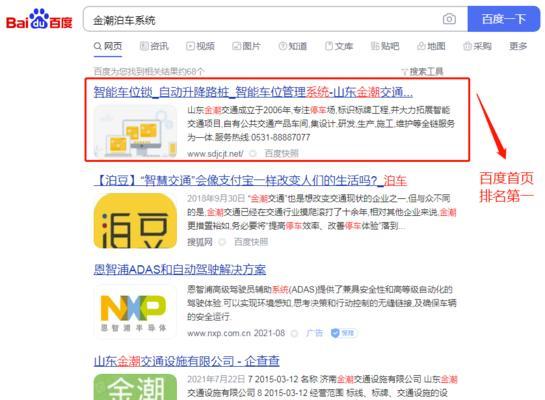Screen dimensions: 545x400
Task: Open the 图片 tab
Action: [x=246, y=46]
